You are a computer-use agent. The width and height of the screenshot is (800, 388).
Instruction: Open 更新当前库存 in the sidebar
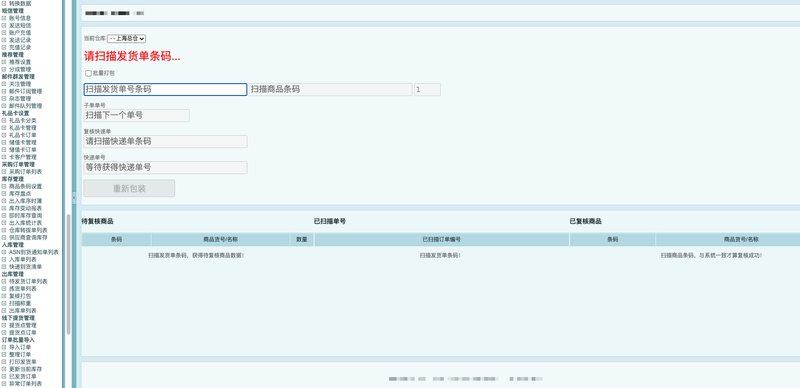(x=26, y=369)
